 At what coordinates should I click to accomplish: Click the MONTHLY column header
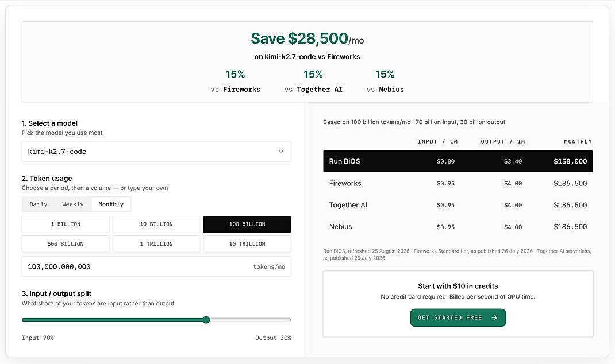pyautogui.click(x=578, y=141)
